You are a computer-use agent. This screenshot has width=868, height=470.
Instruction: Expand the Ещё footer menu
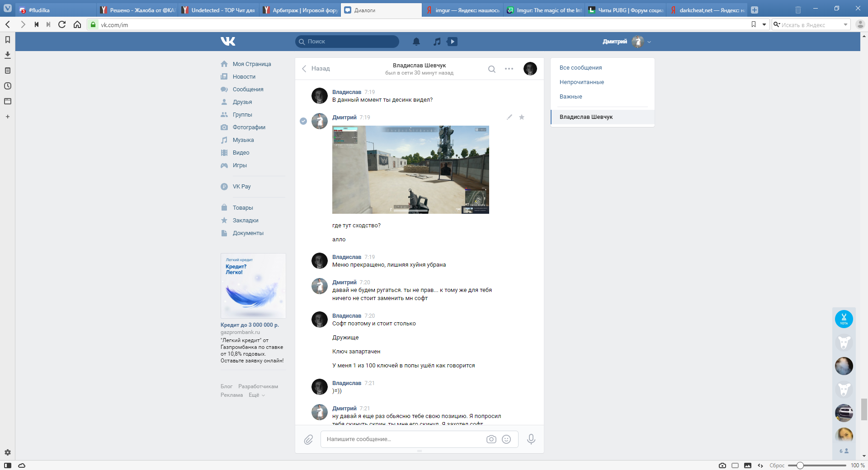pyautogui.click(x=256, y=395)
